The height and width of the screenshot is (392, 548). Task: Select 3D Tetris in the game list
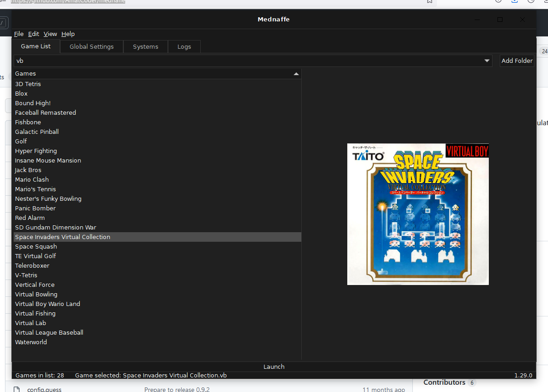pyautogui.click(x=157, y=84)
